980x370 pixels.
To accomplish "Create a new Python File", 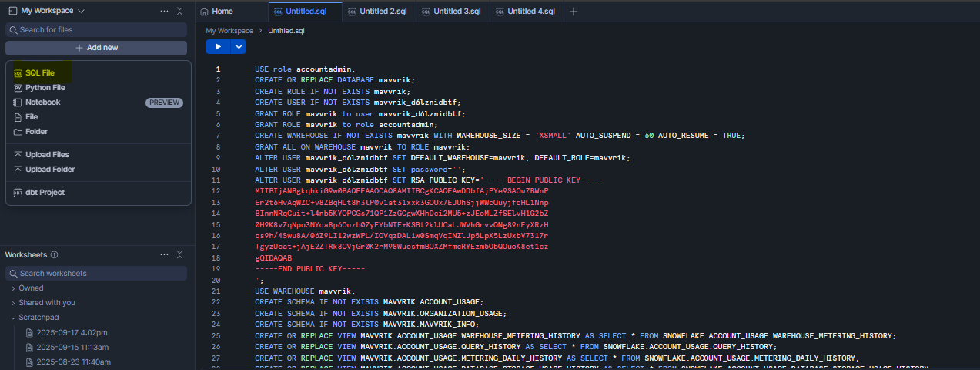I will 45,87.
